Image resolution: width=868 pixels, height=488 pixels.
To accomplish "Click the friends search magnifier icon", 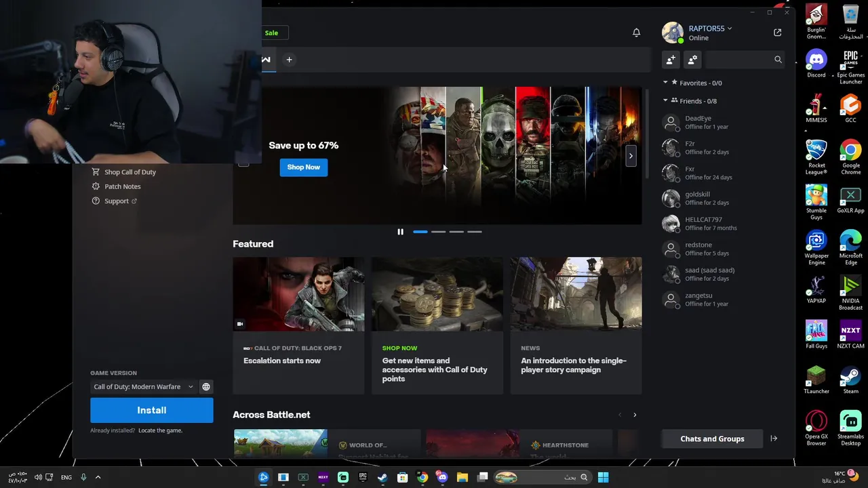I will [778, 60].
